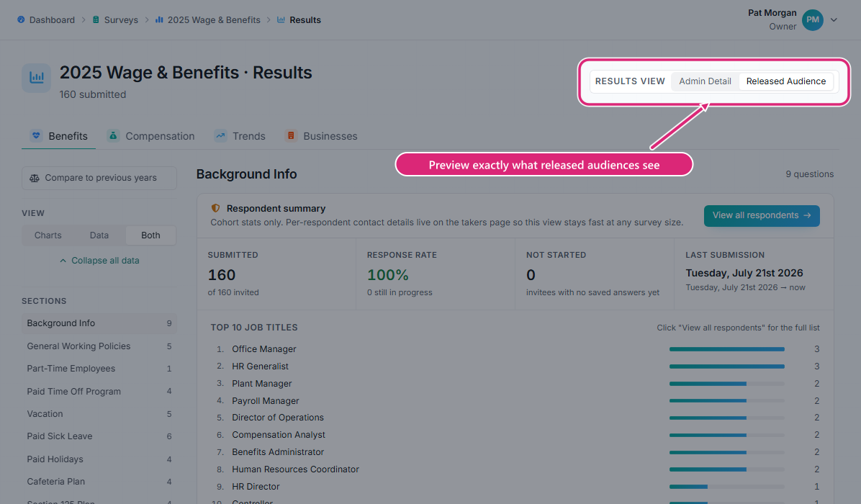Click the shield icon by Respondent summary
This screenshot has height=504, width=861.
pyautogui.click(x=216, y=208)
